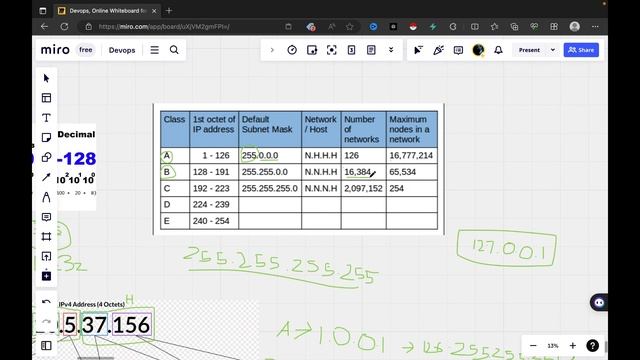Select the Sticky note tool
Viewport: 640px width, 360px height.
46,138
